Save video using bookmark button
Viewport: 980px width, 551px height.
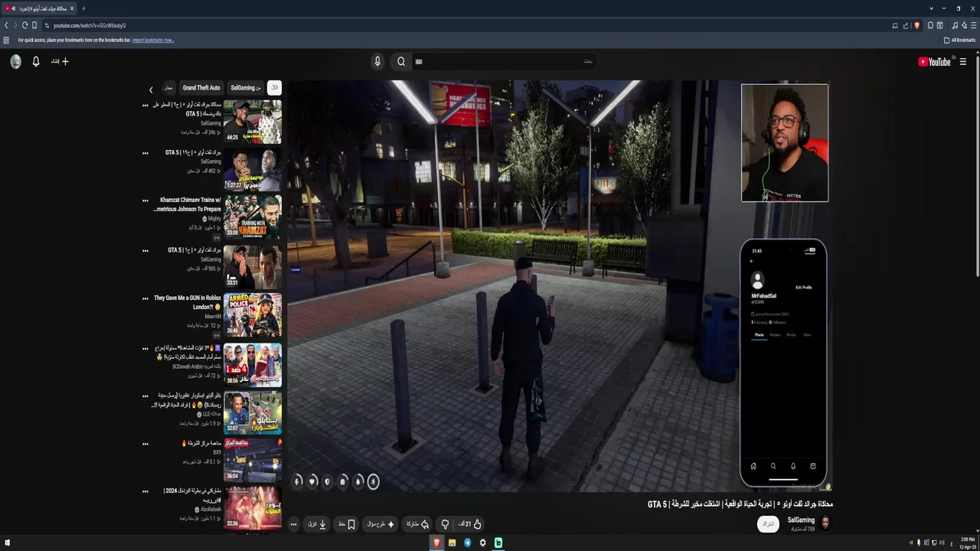coord(347,524)
